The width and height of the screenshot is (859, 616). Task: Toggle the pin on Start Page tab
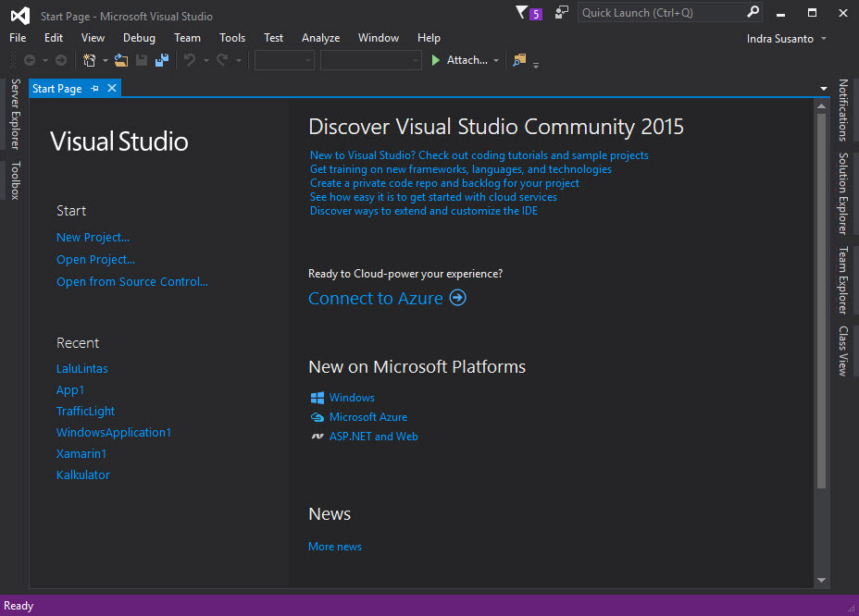coord(95,89)
